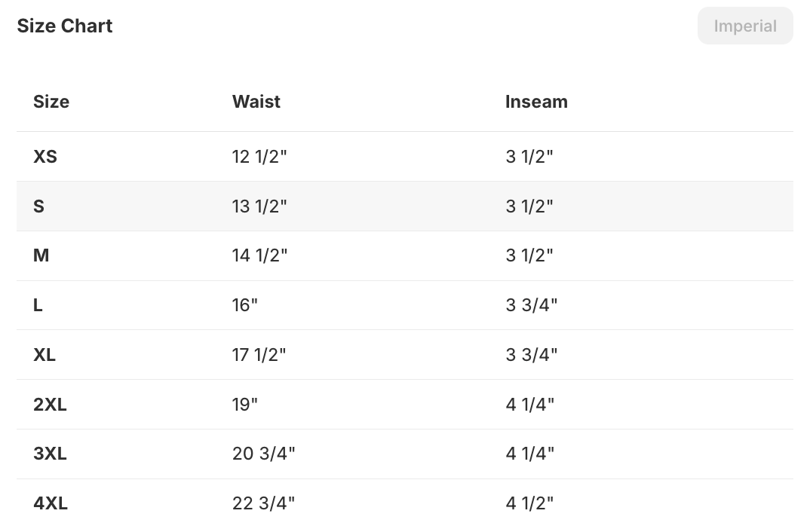Click the 19" waist measurement

[245, 405]
